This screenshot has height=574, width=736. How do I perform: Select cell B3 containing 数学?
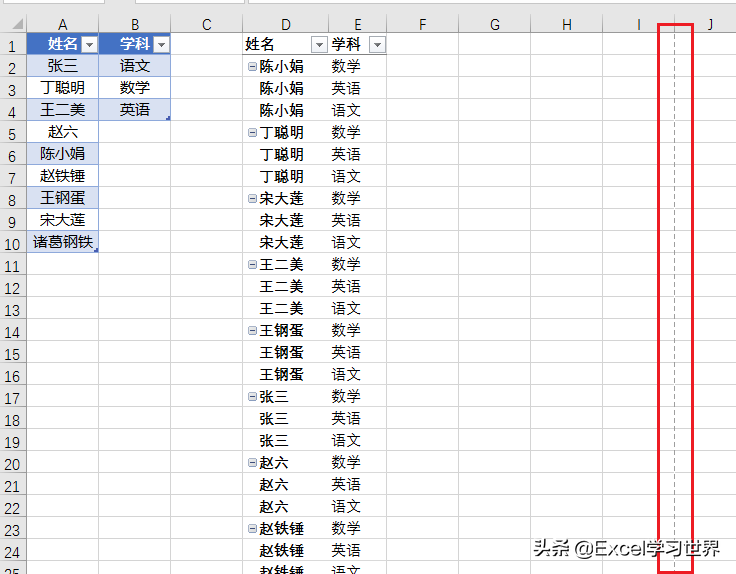click(x=135, y=88)
